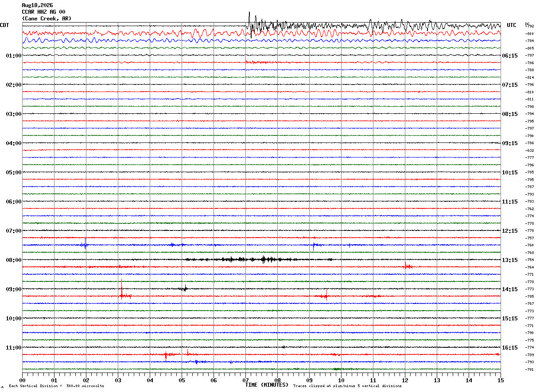Click the 15:15 UTC time label
Image resolution: width=536 pixels, height=392 pixels.
[510, 319]
